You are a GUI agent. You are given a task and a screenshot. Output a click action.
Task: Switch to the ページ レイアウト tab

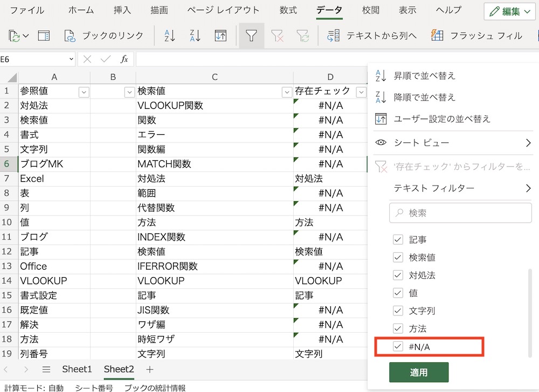coord(224,10)
